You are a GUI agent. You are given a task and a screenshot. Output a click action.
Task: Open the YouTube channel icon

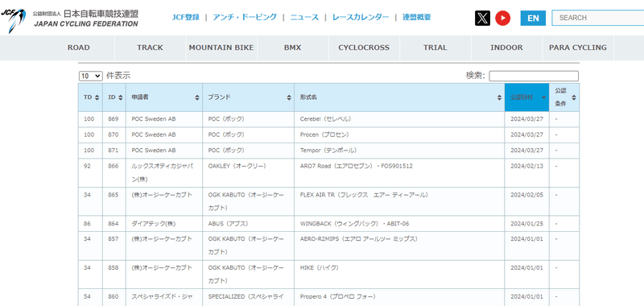[x=502, y=18]
